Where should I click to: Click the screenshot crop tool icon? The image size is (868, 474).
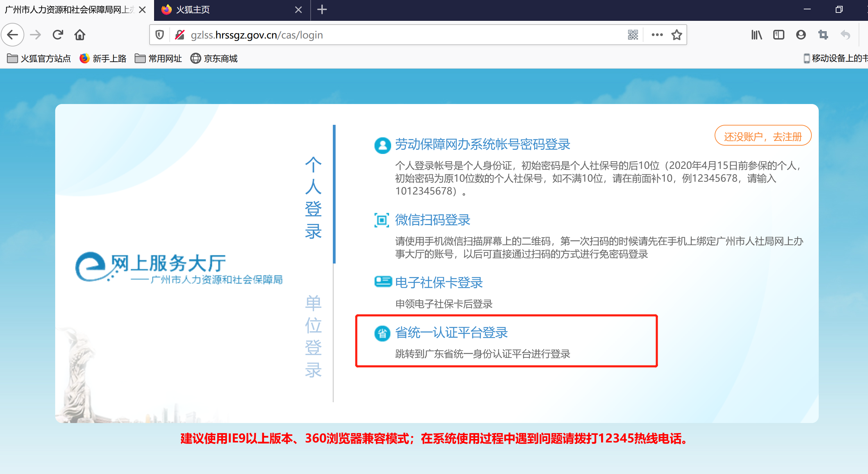pyautogui.click(x=823, y=35)
